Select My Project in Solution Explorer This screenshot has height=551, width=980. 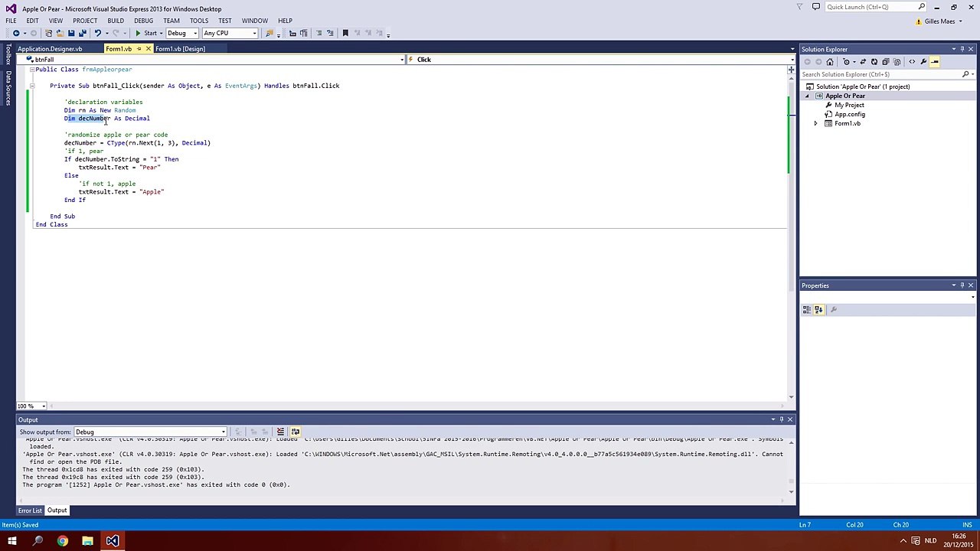[849, 105]
